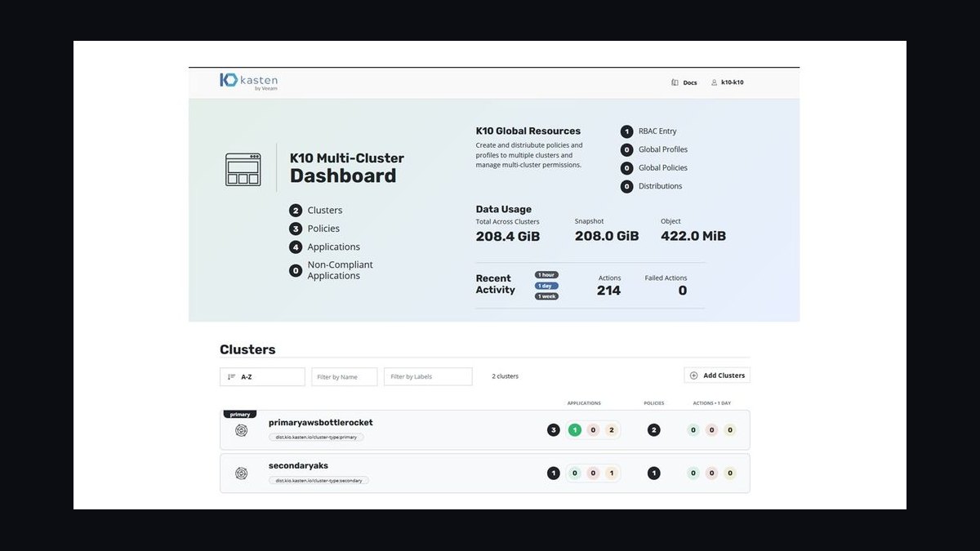980x551 pixels.
Task: Click Object usage value 422.0 MiB
Action: (x=693, y=236)
